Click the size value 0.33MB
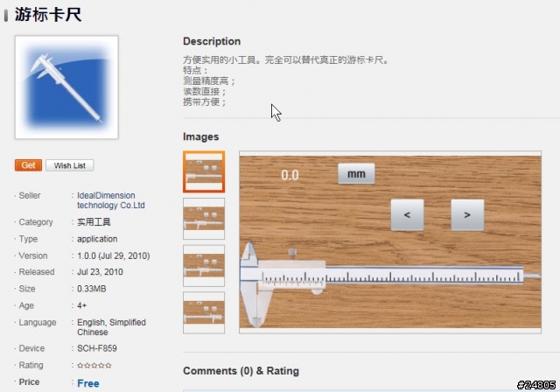 point(91,289)
